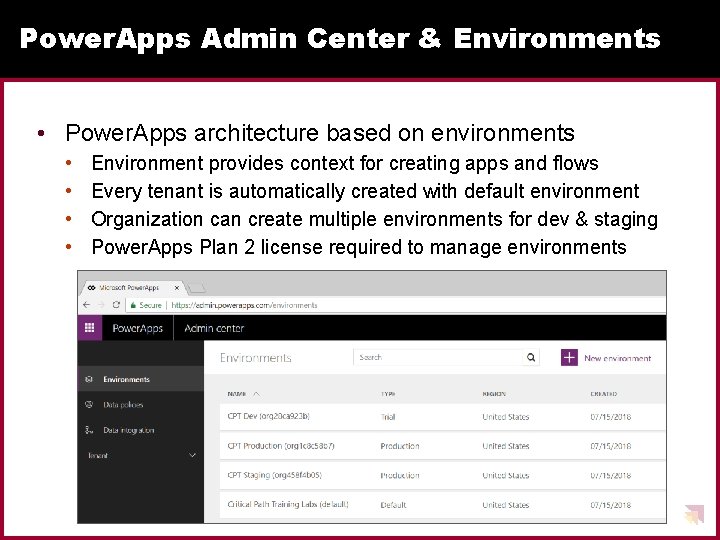The image size is (720, 540).
Task: Click the created date in CPT Dev row
Action: pyautogui.click(x=611, y=417)
